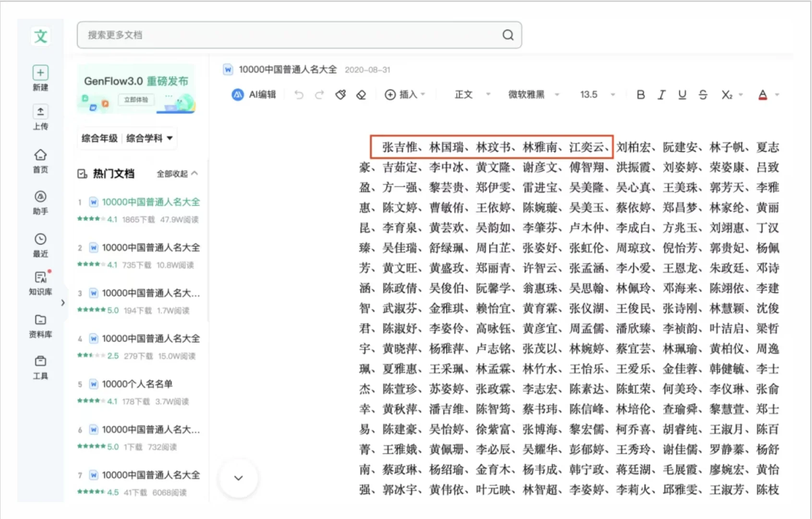Open the 工具 tools section
Image resolution: width=812 pixels, height=519 pixels.
click(x=40, y=366)
